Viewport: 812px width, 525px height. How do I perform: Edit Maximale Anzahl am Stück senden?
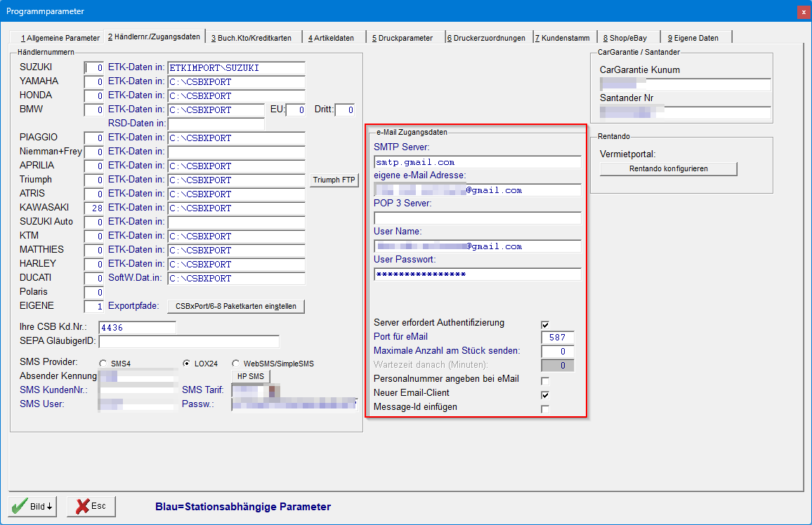[x=557, y=351]
